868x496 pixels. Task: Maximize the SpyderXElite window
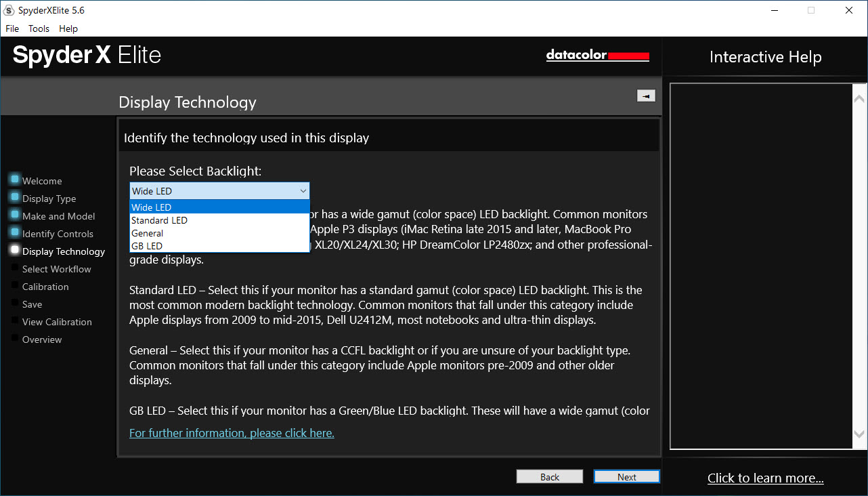[811, 10]
